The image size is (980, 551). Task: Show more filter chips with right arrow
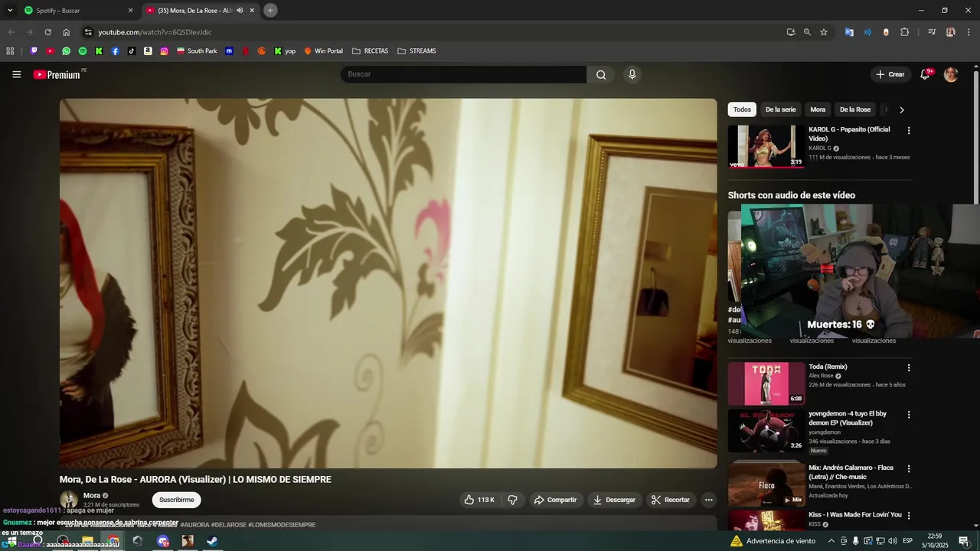tap(901, 109)
